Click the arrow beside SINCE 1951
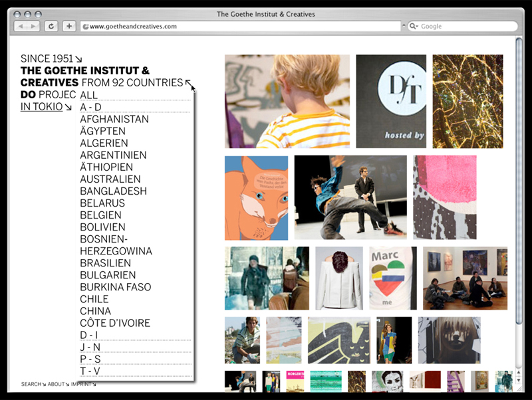The height and width of the screenshot is (400, 532). point(78,59)
